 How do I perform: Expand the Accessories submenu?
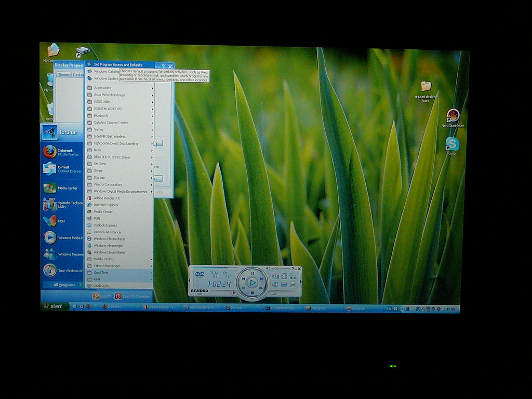(120, 88)
